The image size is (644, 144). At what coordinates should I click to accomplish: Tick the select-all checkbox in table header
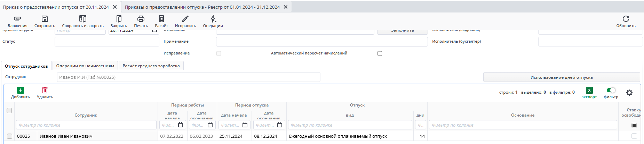(9, 110)
